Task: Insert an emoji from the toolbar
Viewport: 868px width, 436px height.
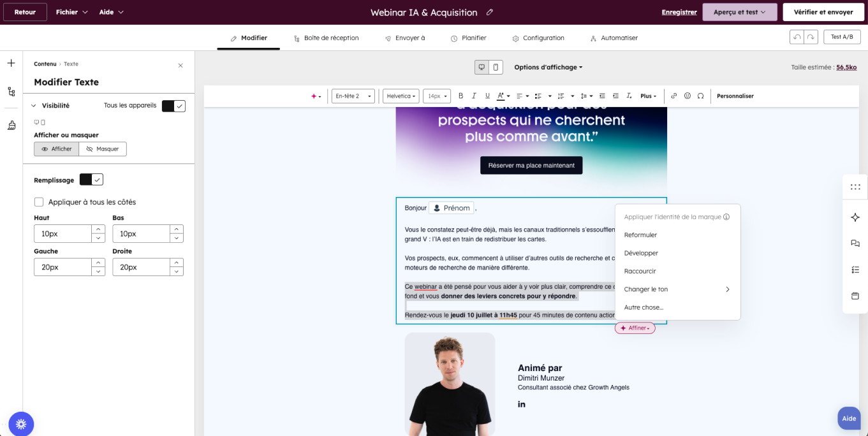Action: click(688, 96)
